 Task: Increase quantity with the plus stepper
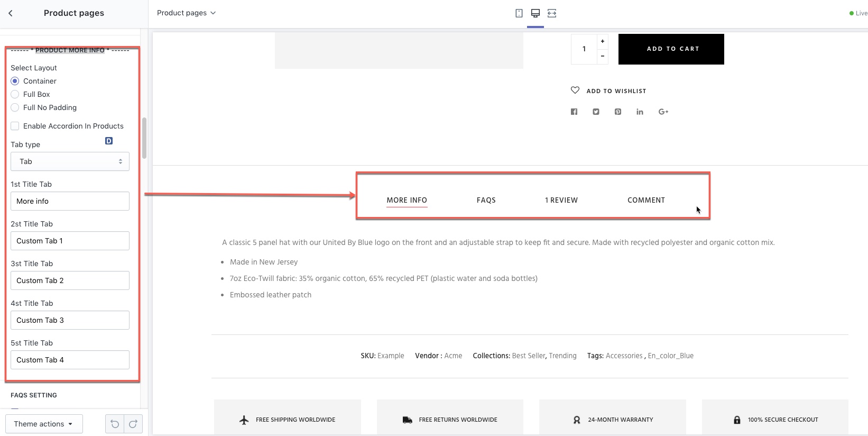[603, 41]
